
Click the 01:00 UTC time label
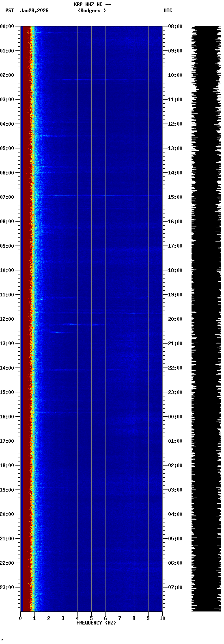(x=175, y=441)
